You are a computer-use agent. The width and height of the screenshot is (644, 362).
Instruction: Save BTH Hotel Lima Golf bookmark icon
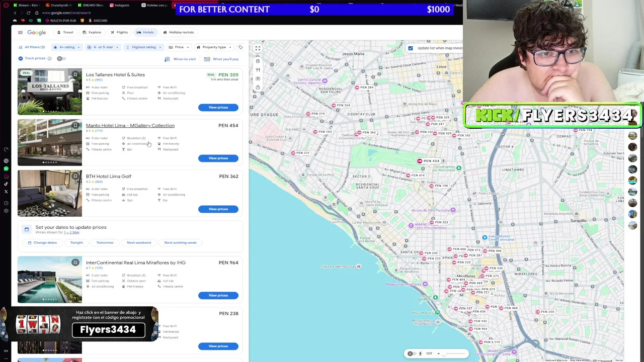pos(75,176)
